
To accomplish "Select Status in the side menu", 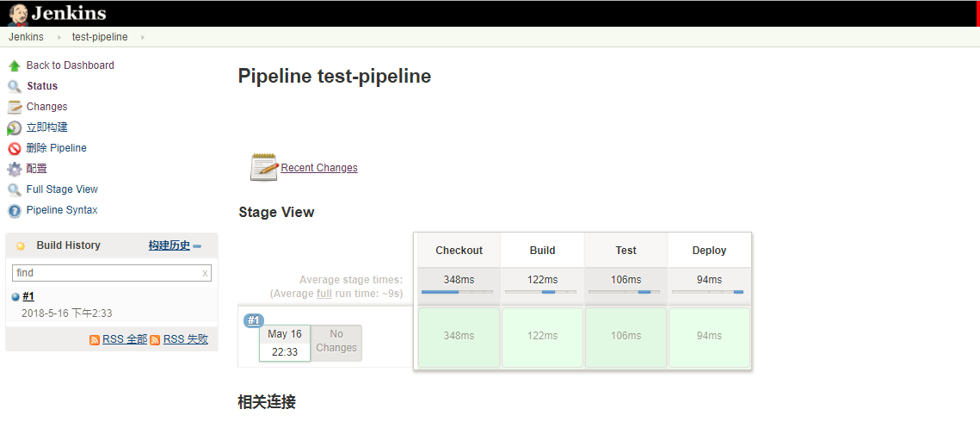I will coord(42,86).
